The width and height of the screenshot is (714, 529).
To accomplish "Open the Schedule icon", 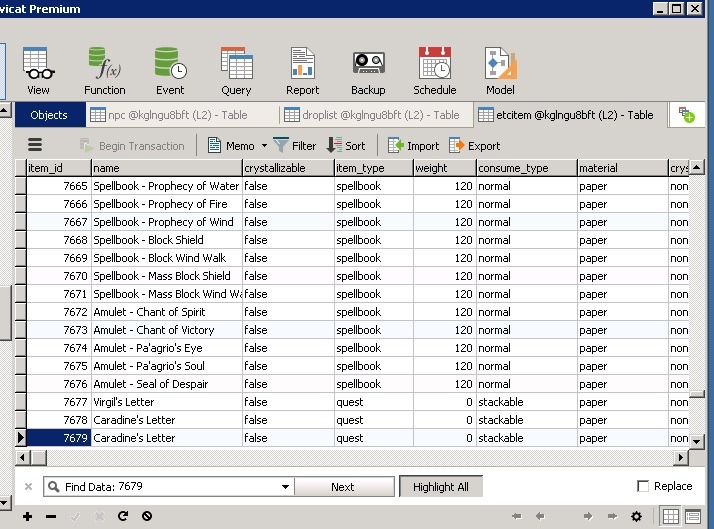I will [x=434, y=71].
